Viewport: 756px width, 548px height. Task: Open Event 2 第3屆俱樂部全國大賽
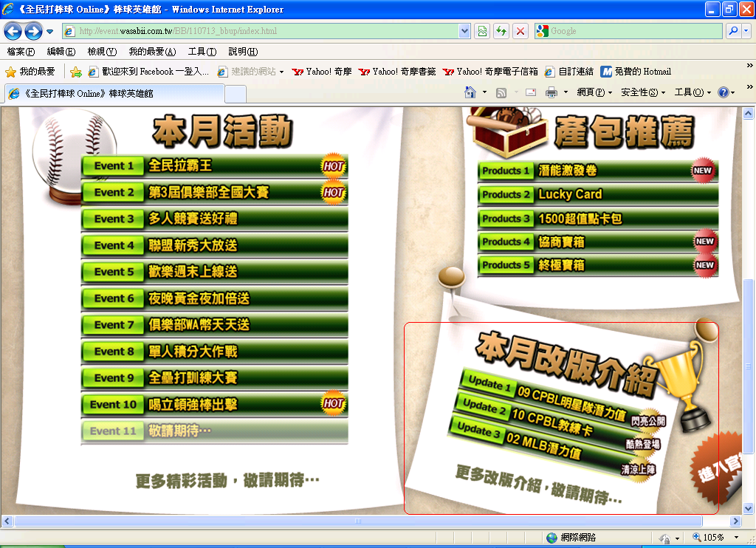pos(215,193)
